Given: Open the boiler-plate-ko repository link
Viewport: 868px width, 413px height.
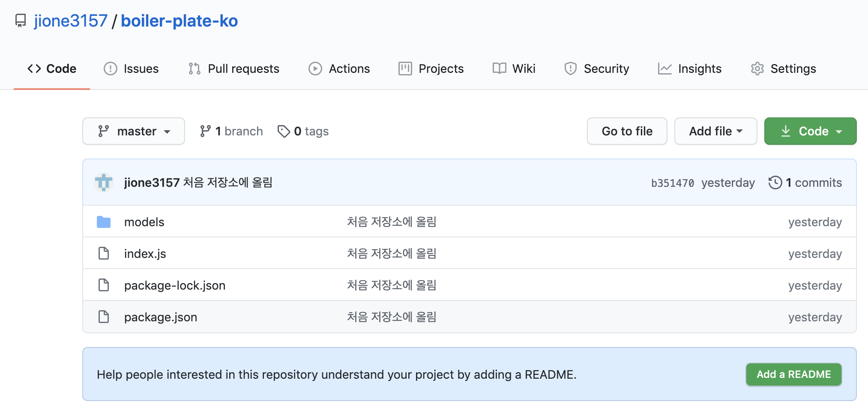Looking at the screenshot, I should coord(179,21).
